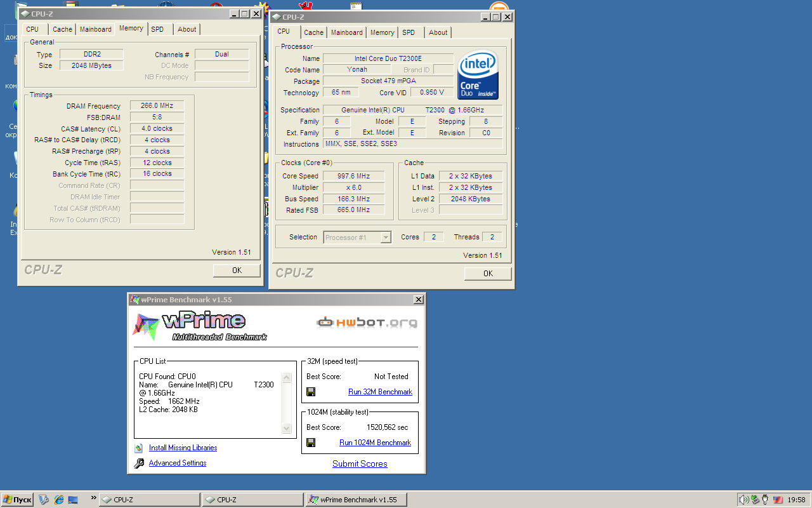Click the keyboard language flag in the tray

pos(778,500)
